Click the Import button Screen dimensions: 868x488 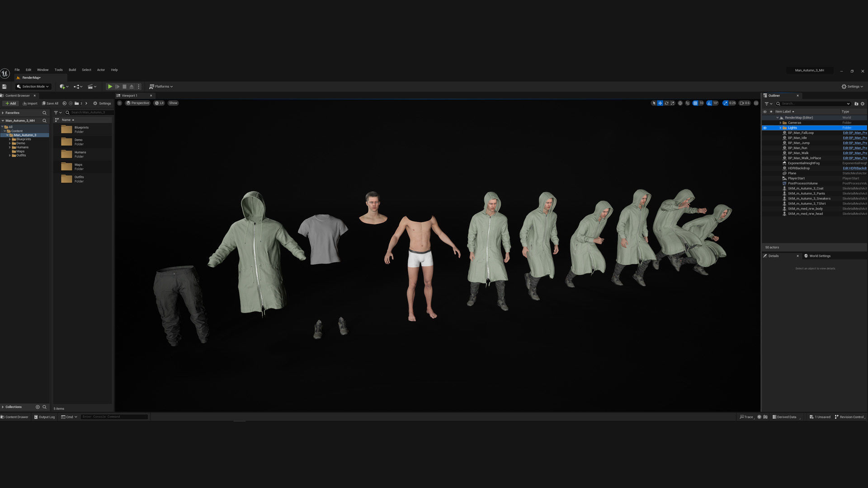(30, 103)
